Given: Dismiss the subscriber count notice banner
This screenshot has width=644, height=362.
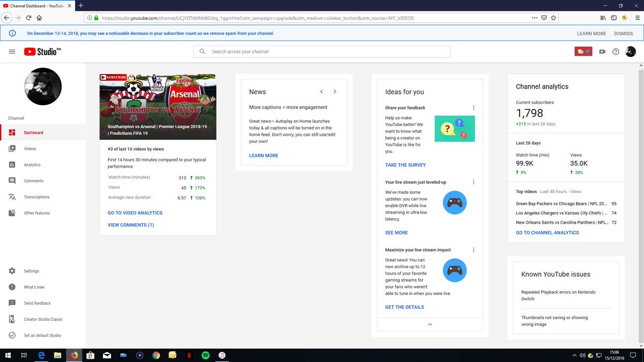Looking at the screenshot, I should coord(624,33).
